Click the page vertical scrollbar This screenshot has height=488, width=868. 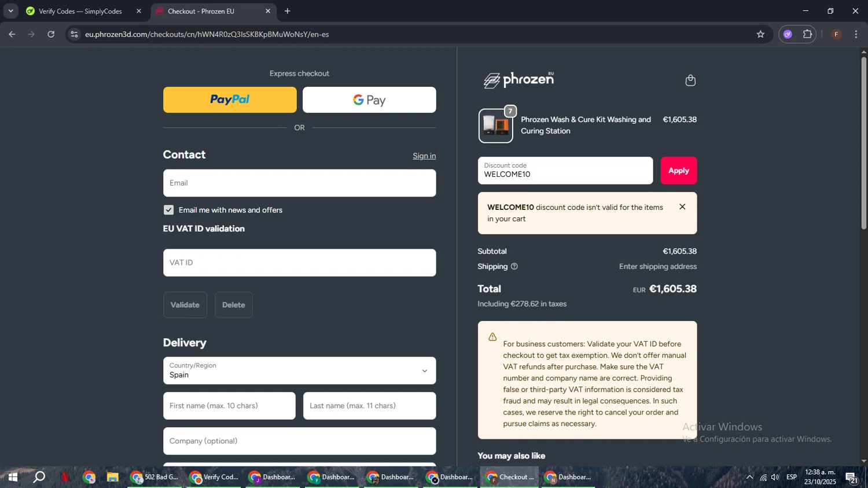863,145
